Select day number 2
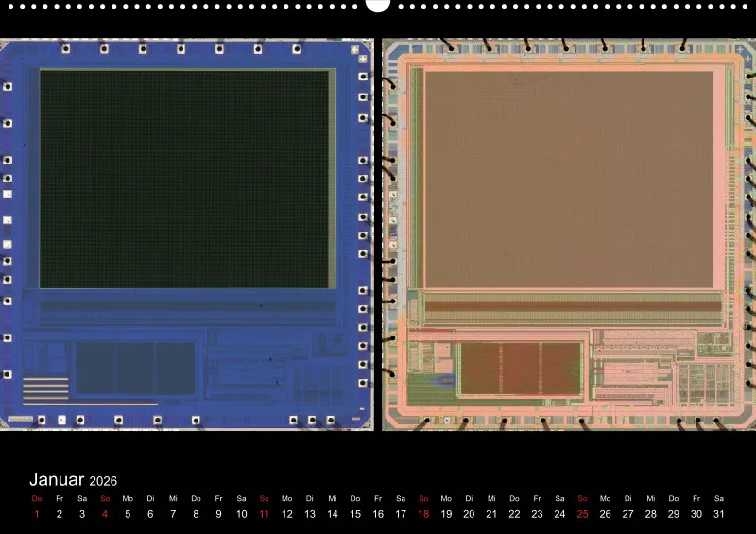756x534 pixels. [60, 514]
